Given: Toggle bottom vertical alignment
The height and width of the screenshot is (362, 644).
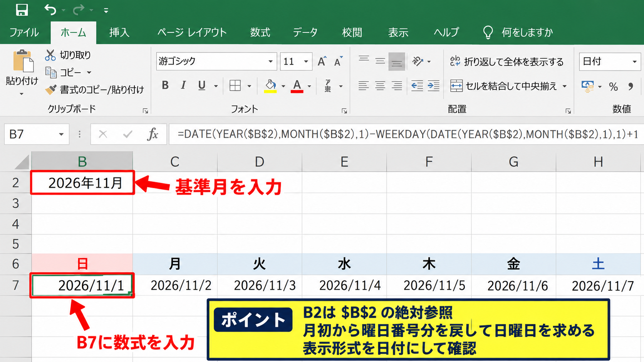Looking at the screenshot, I should pos(397,62).
